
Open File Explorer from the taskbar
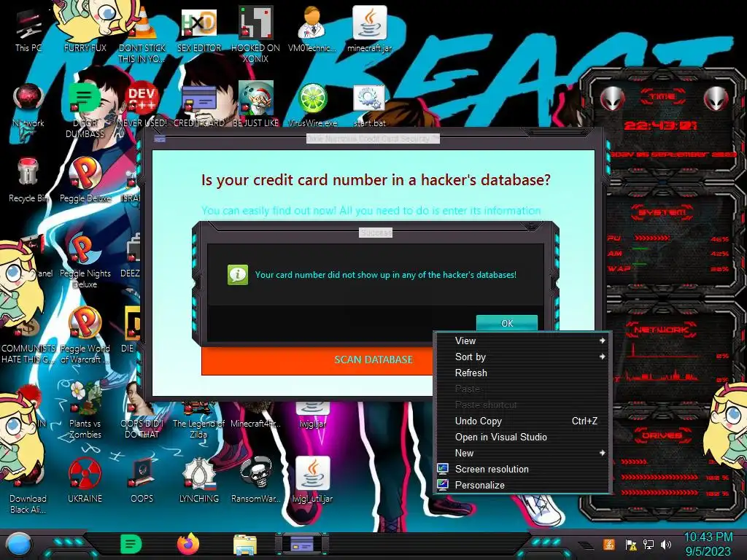click(245, 545)
